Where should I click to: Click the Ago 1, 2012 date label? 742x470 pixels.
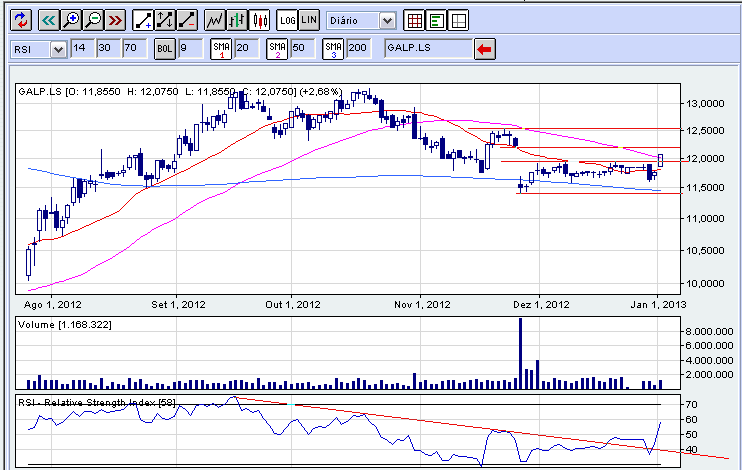[53, 304]
